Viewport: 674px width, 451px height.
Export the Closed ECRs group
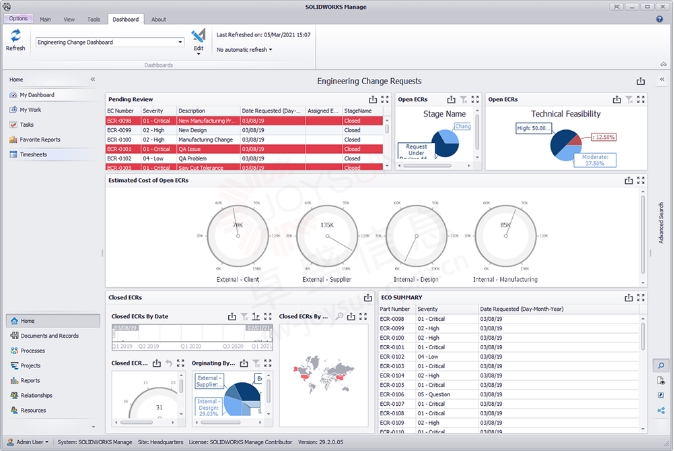pos(368,298)
